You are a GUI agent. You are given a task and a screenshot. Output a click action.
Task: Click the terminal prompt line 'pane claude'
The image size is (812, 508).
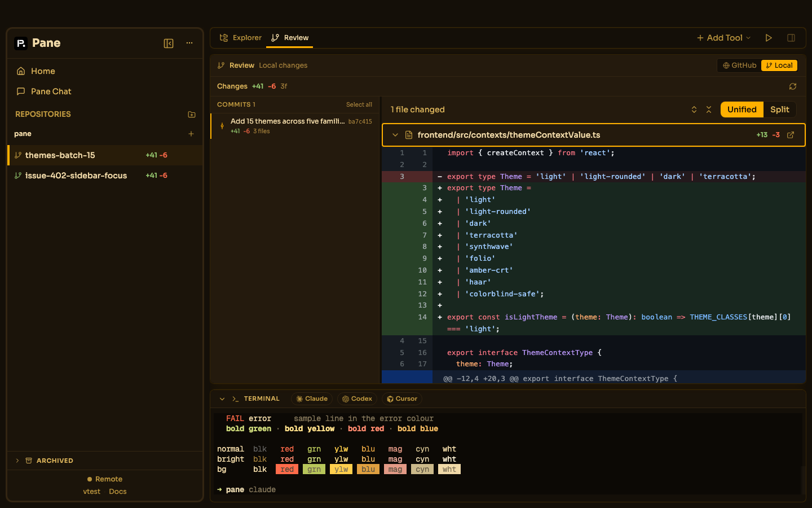point(246,490)
